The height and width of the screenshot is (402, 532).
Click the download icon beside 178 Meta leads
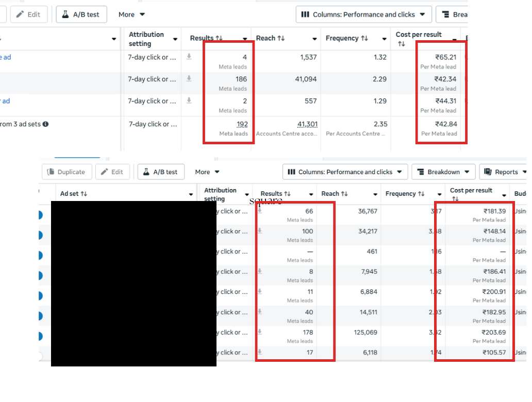(260, 332)
